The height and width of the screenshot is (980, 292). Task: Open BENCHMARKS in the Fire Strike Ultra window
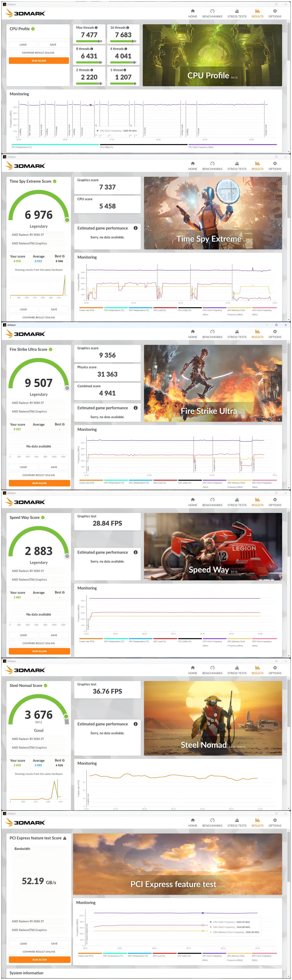click(212, 334)
